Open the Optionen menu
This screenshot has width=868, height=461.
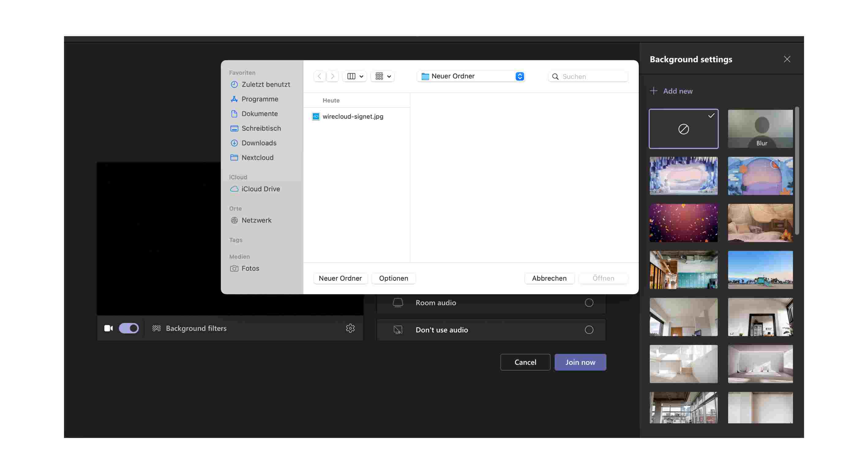pos(393,278)
